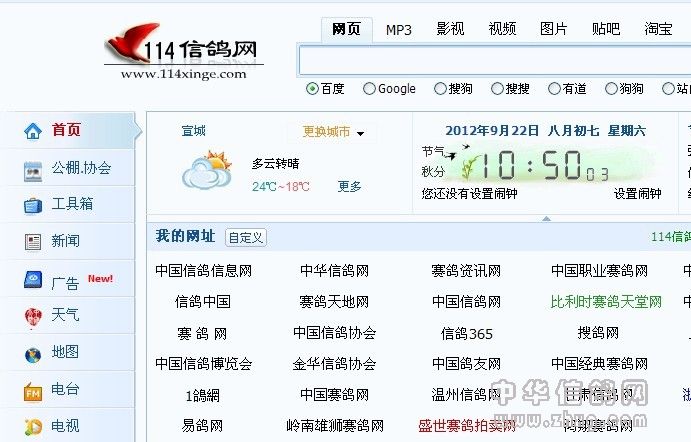Switch to the MP3 search tab
Viewport: 691px width, 442px height.
click(398, 30)
